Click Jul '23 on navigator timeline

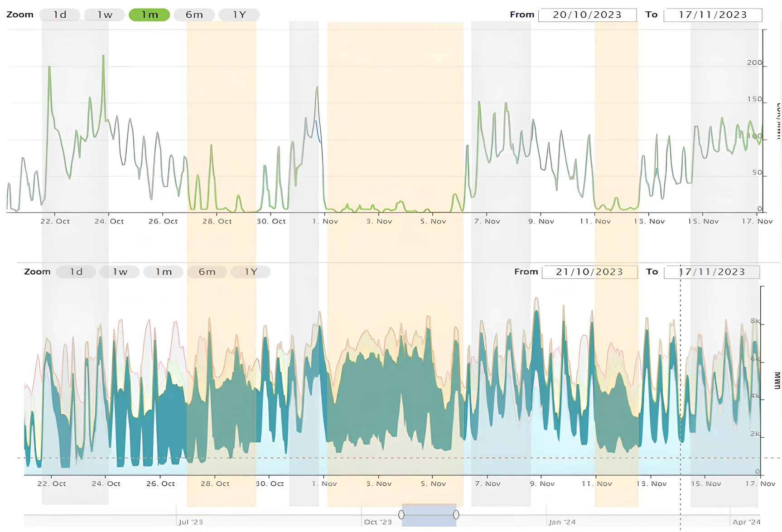pos(190,522)
